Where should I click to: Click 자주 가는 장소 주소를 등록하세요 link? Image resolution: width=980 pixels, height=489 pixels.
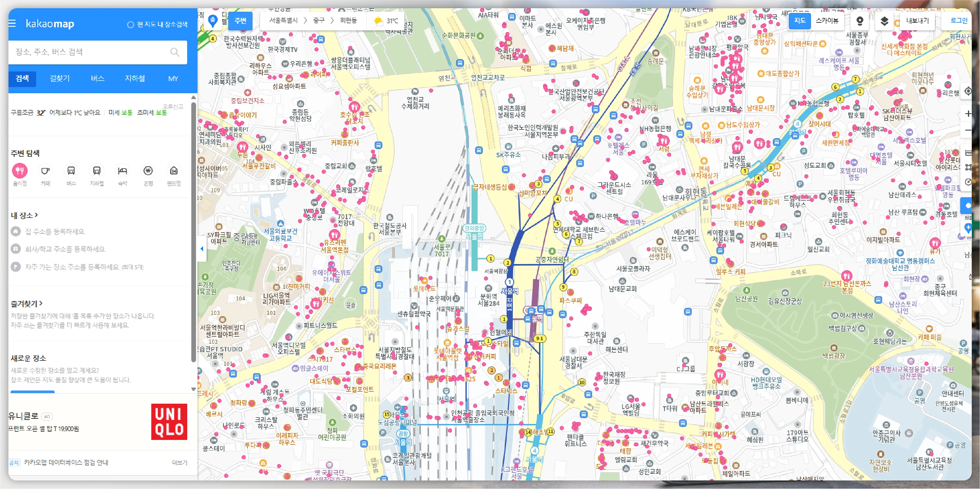click(84, 267)
